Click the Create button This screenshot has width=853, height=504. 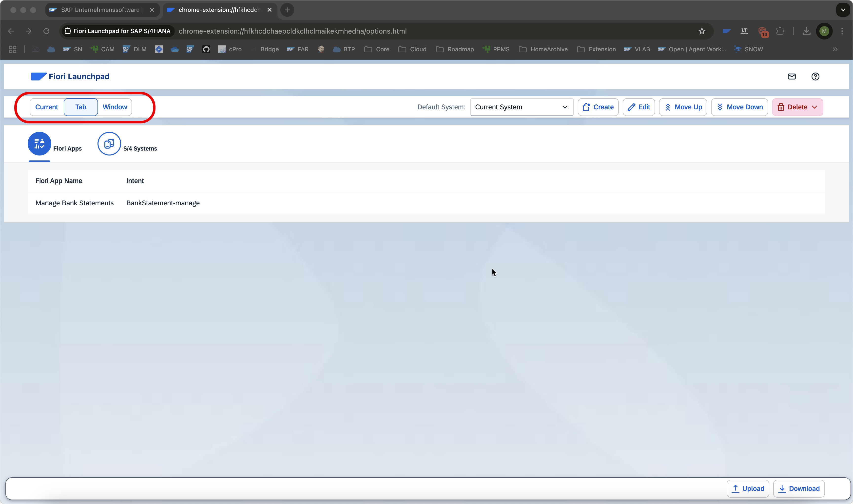pos(598,107)
